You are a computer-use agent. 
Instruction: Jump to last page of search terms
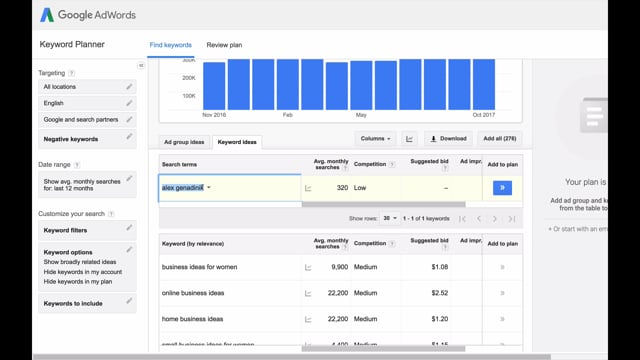pyautogui.click(x=511, y=219)
